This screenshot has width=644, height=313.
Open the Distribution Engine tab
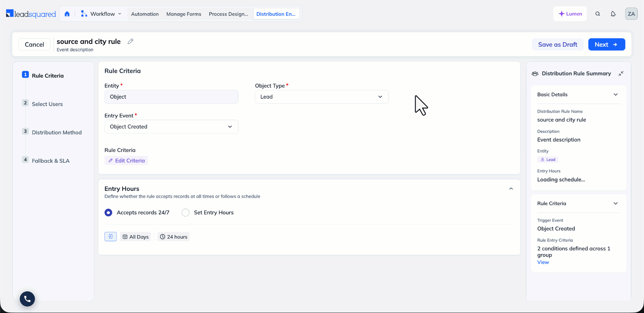(x=276, y=14)
